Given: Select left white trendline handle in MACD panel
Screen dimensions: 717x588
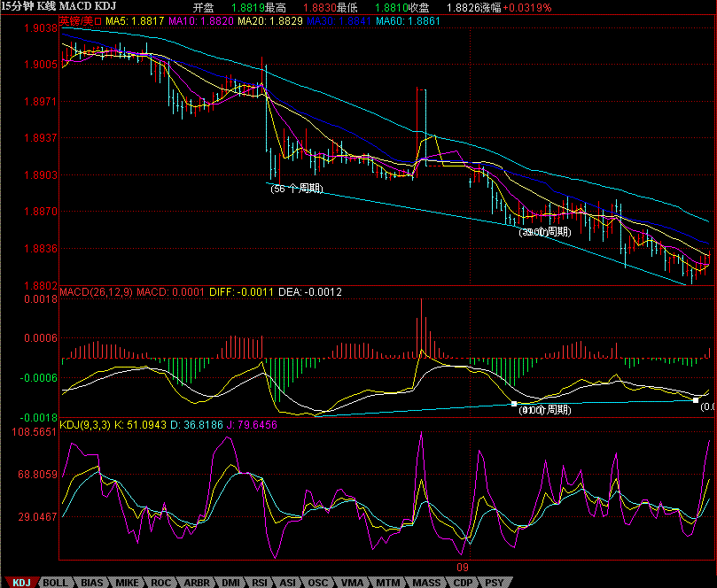Looking at the screenshot, I should coord(514,404).
